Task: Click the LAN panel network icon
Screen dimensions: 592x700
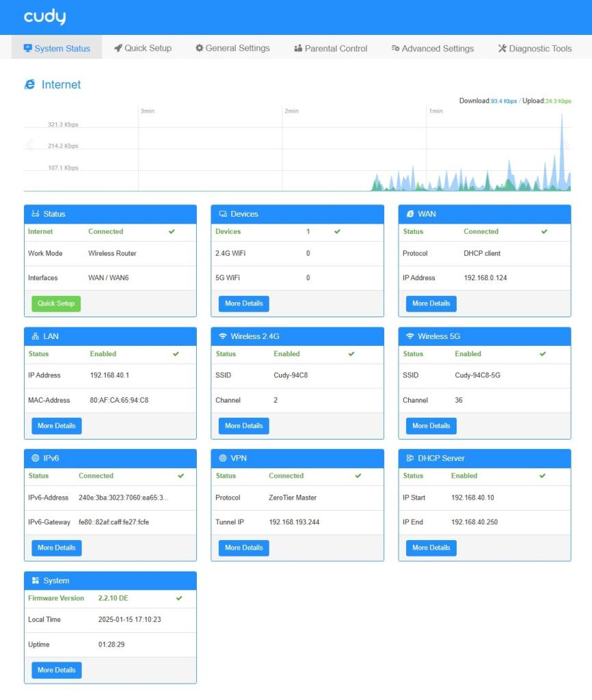Action: point(36,336)
